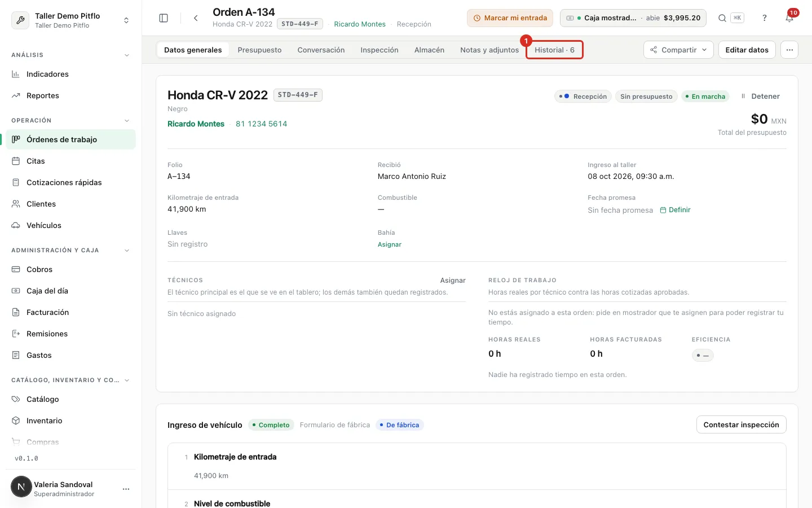
Task: Open the Caja mostrador selector
Action: [x=633, y=18]
